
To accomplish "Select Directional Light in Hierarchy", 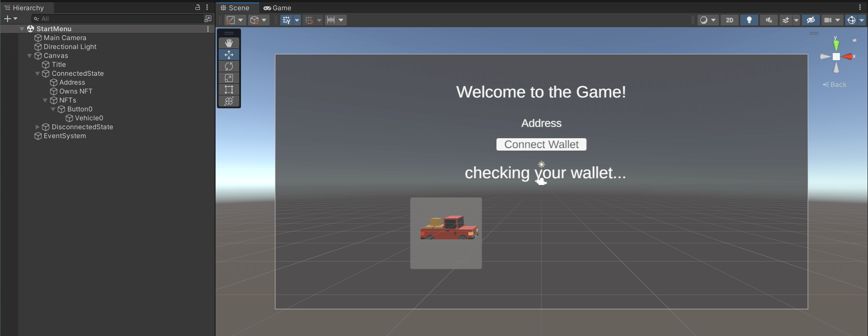I will (x=70, y=47).
